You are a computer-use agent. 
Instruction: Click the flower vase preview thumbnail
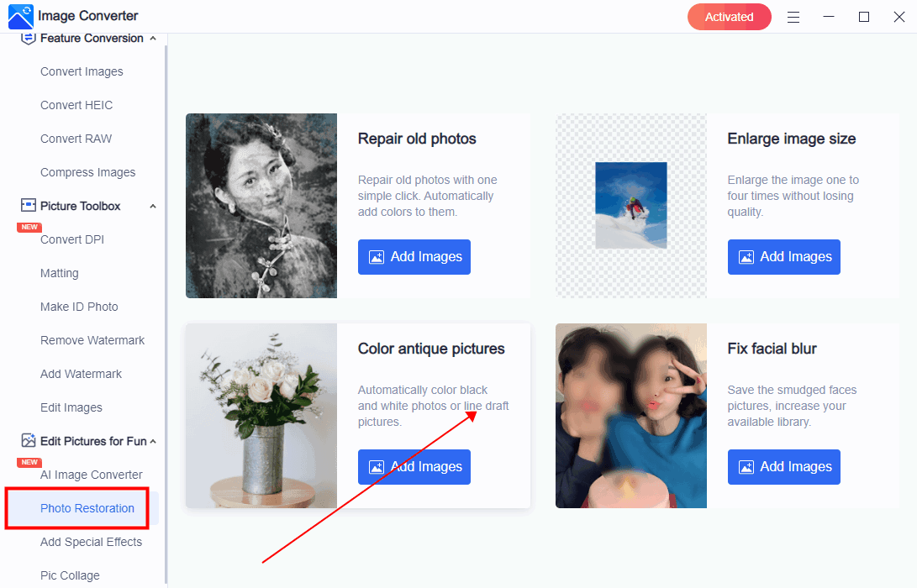point(261,416)
